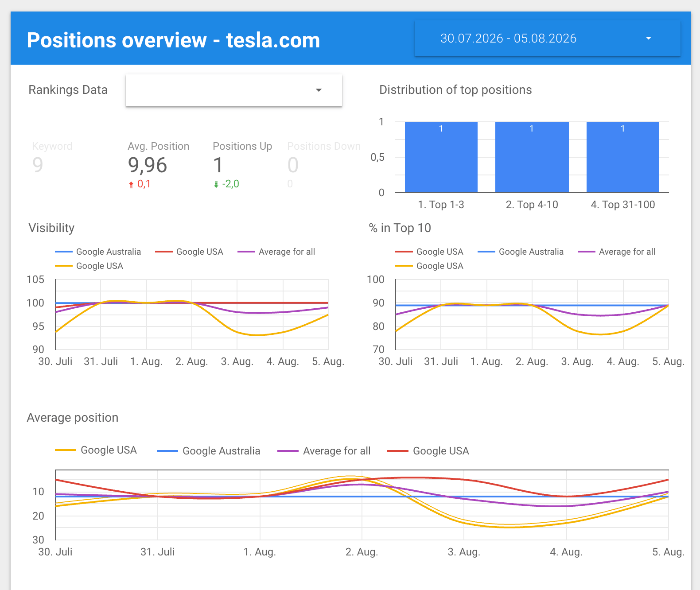This screenshot has width=700, height=590.
Task: Click the bar above '4. Top 31-100'
Action: (623, 157)
